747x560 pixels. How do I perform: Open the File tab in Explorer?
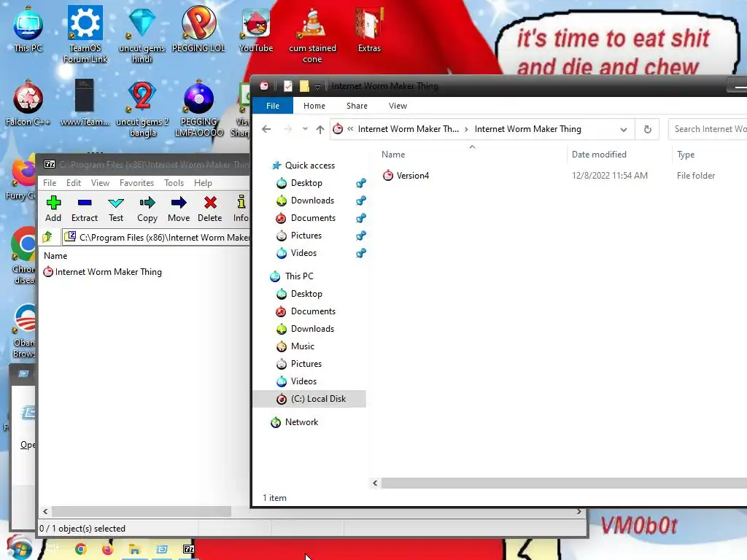point(273,106)
